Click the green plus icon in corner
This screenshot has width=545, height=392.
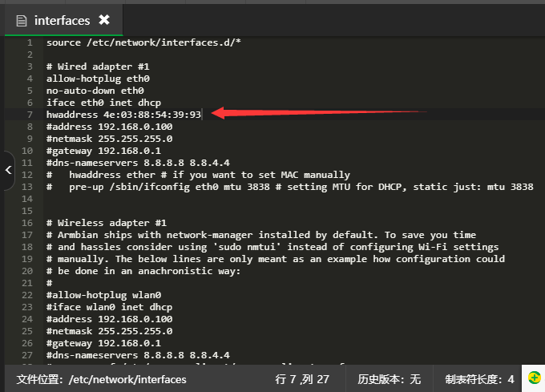pos(534,378)
